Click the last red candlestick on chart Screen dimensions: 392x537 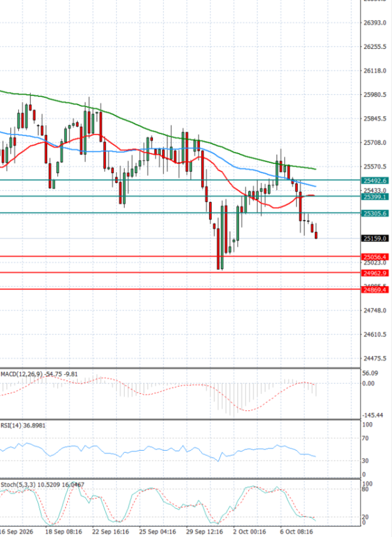316,235
